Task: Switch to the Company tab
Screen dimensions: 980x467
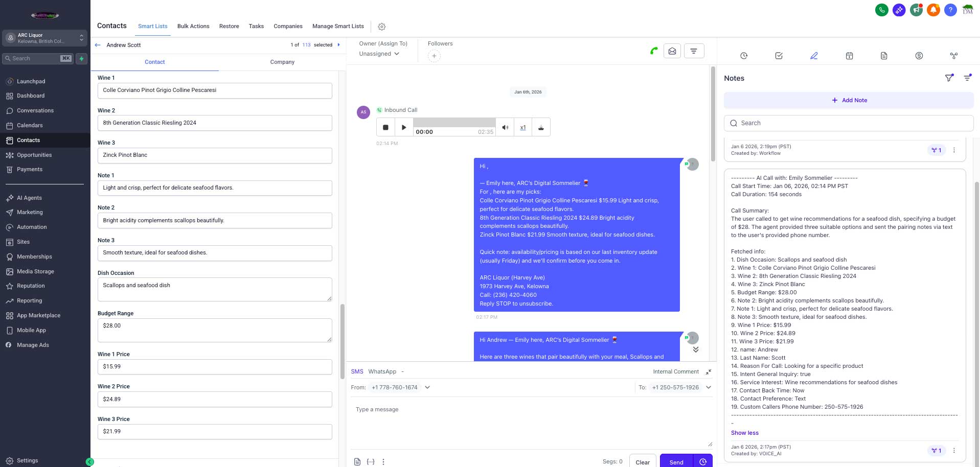Action: (x=282, y=62)
